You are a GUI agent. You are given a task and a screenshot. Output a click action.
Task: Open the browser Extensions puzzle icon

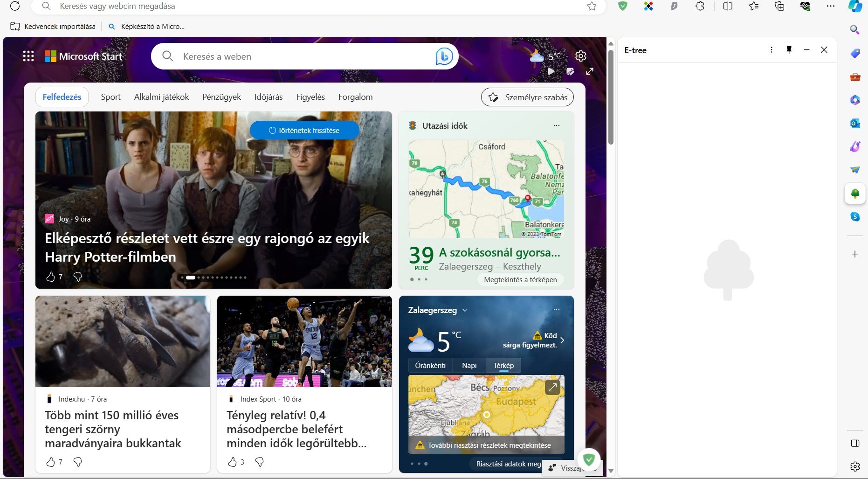coord(700,6)
